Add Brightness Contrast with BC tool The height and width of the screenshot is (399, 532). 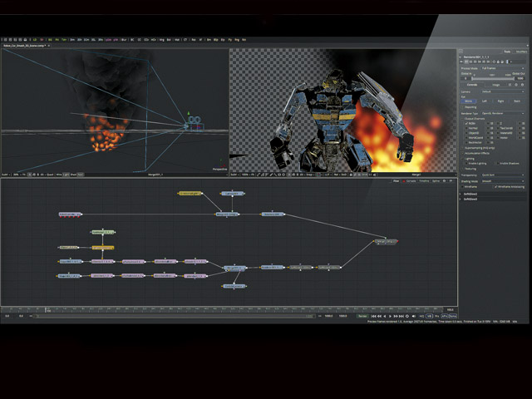click(x=132, y=40)
